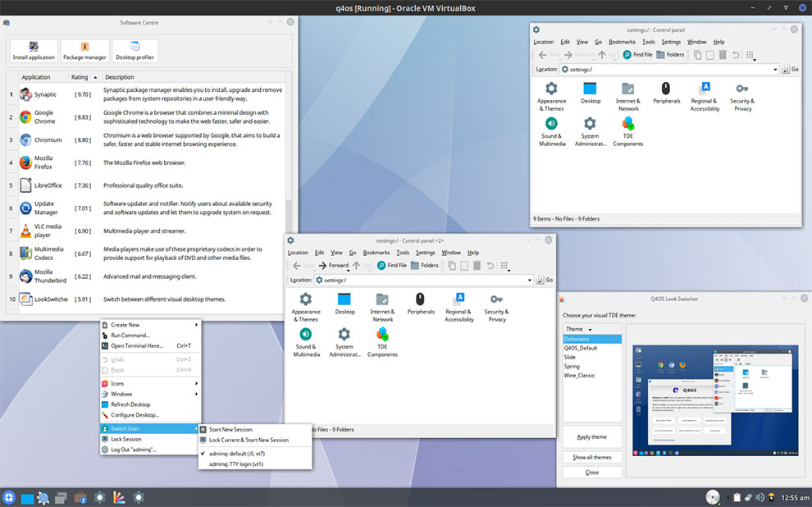Click the taskbar clock showing 12:55 am
Image resolution: width=812 pixels, height=507 pixels.
[795, 498]
